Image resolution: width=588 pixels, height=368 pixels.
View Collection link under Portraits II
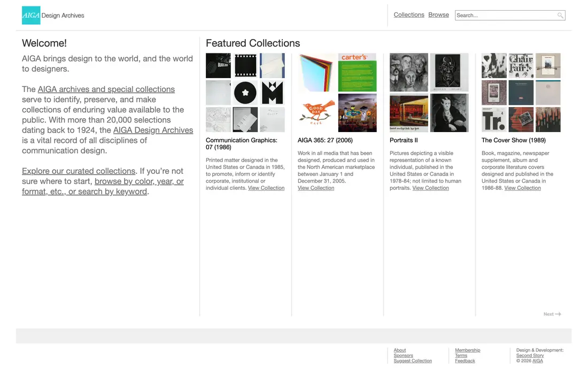[x=430, y=188]
